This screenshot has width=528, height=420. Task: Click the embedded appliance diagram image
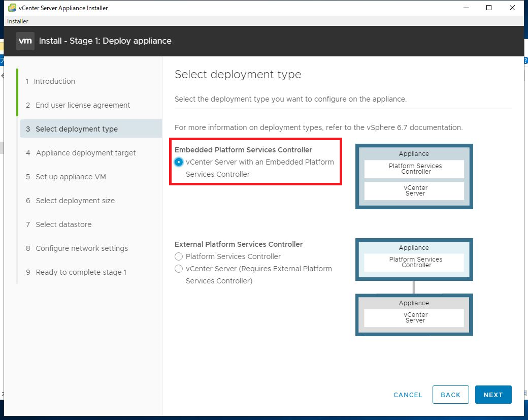414,177
